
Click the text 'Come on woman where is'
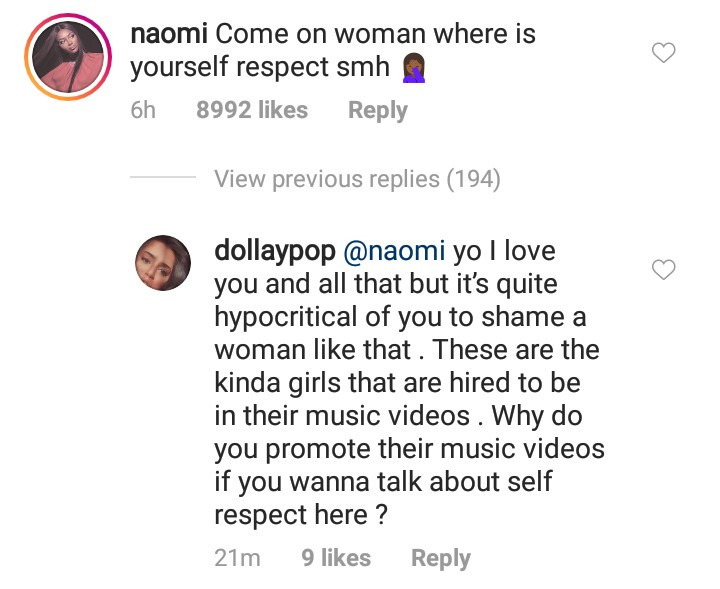(376, 33)
